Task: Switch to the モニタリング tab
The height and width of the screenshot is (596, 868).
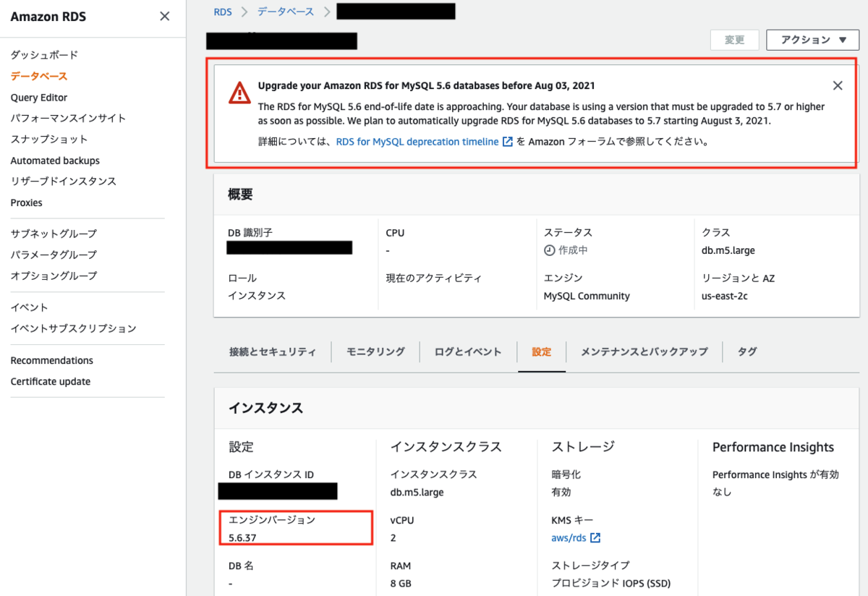Action: point(375,352)
